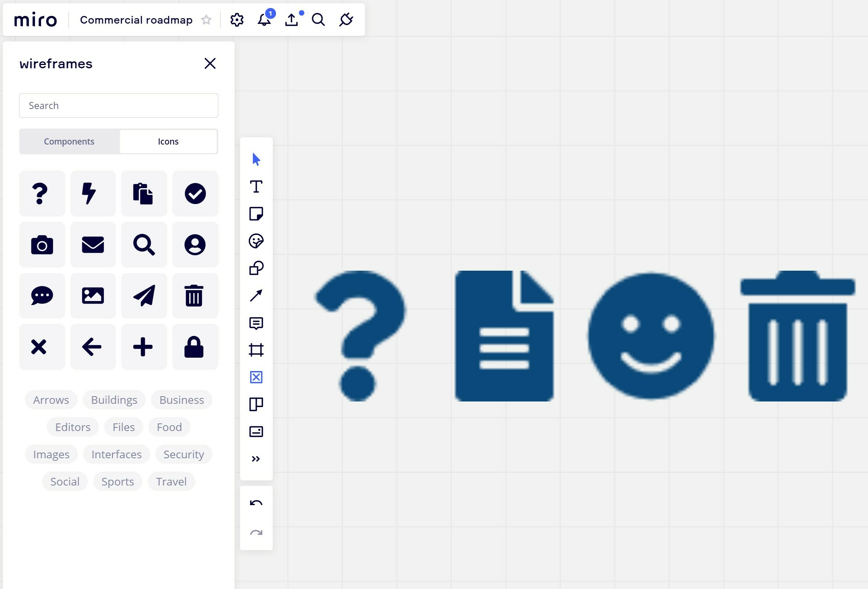Star the Commercial roadmap board
Image resolution: width=868 pixels, height=589 pixels.
click(x=206, y=20)
